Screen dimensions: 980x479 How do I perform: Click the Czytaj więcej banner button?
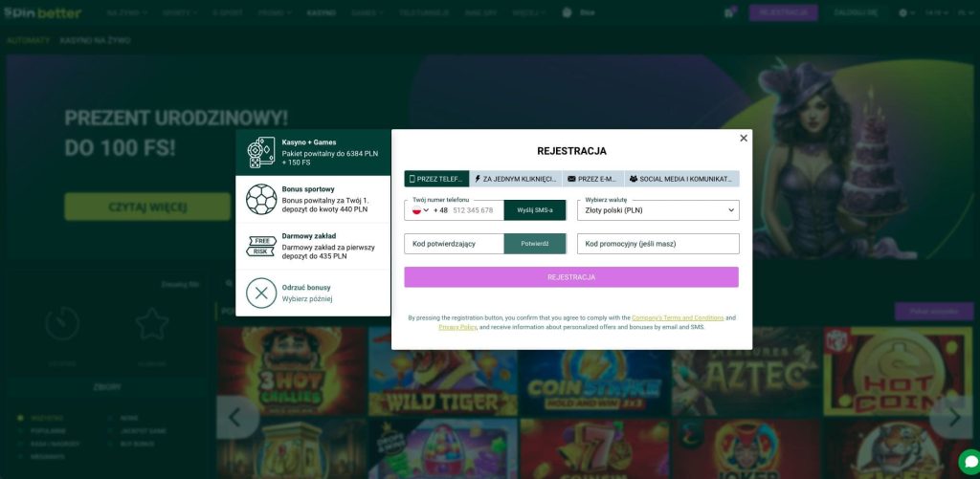click(147, 207)
